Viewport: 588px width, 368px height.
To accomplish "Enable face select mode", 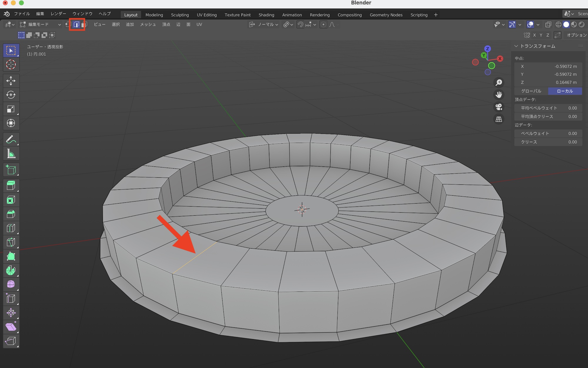I will pos(84,24).
